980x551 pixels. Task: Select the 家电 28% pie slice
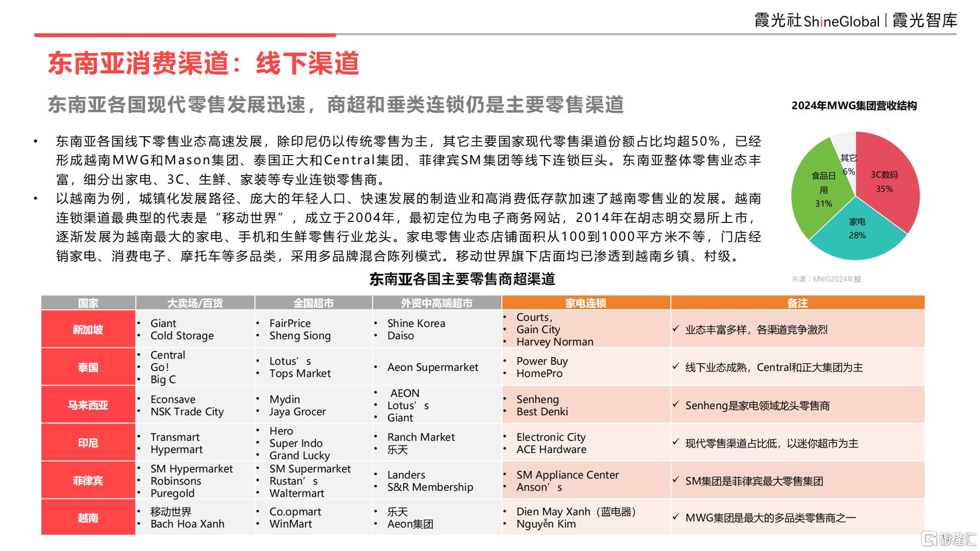857,229
